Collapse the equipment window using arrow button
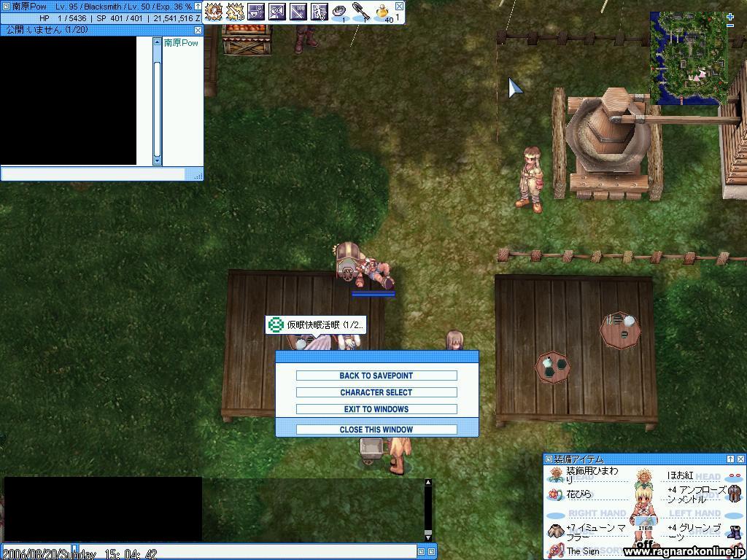This screenshot has height=560, width=747. coord(730,459)
